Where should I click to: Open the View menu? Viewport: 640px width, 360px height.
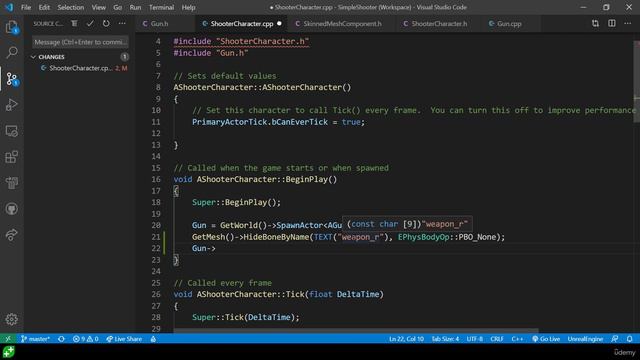98,7
